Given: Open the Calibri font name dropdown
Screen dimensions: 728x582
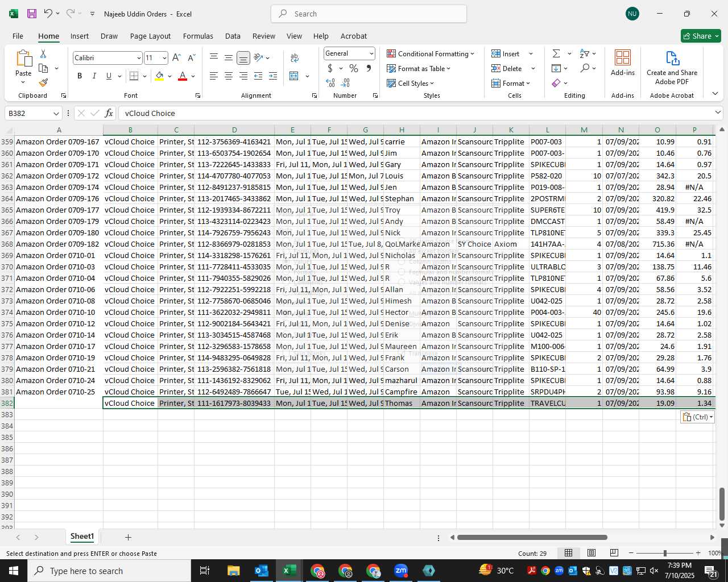Looking at the screenshot, I should point(138,58).
